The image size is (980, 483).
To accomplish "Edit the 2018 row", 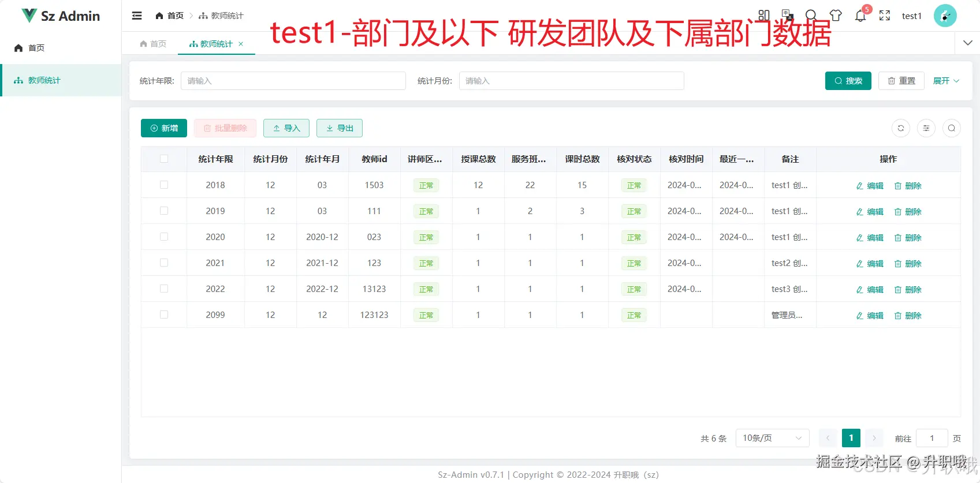I will [x=870, y=186].
